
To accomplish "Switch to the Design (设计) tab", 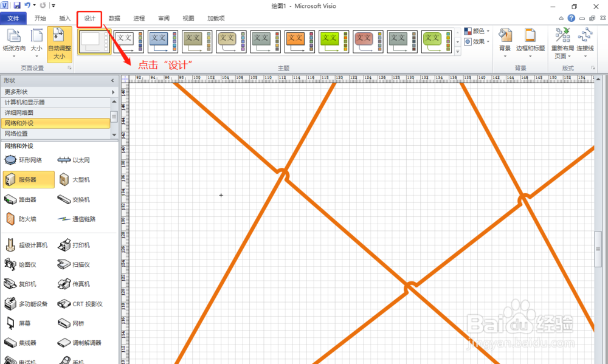I will coord(89,19).
